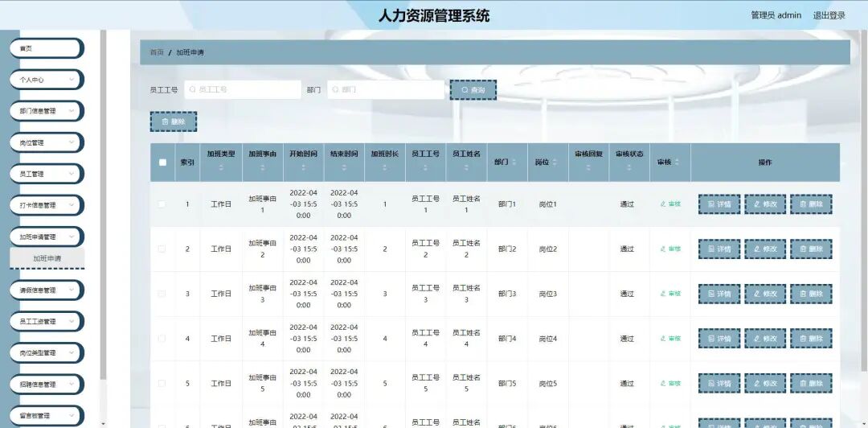
Task: Click the 审核 edit icon in row 3
Action: pyautogui.click(x=662, y=294)
